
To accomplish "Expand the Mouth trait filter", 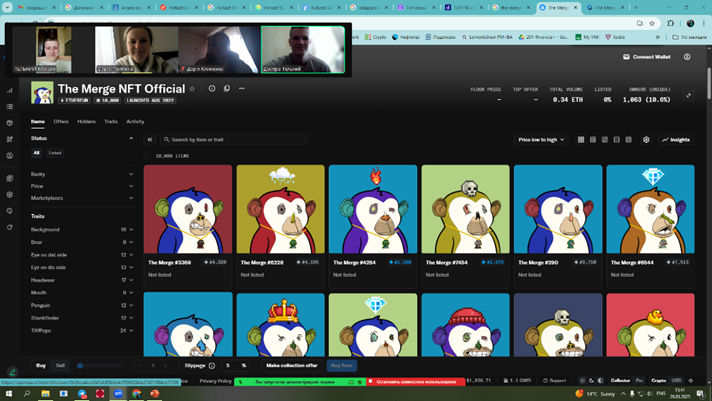I will (82, 293).
